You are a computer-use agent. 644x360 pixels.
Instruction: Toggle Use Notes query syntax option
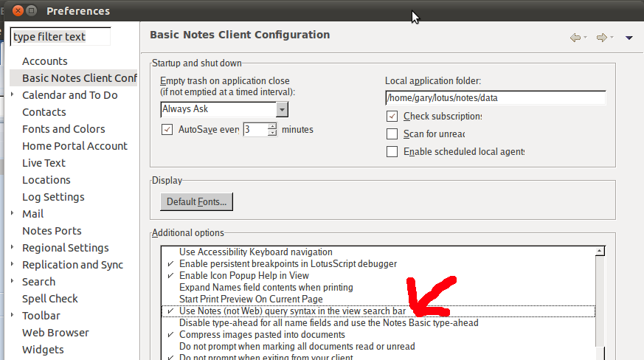tap(292, 311)
